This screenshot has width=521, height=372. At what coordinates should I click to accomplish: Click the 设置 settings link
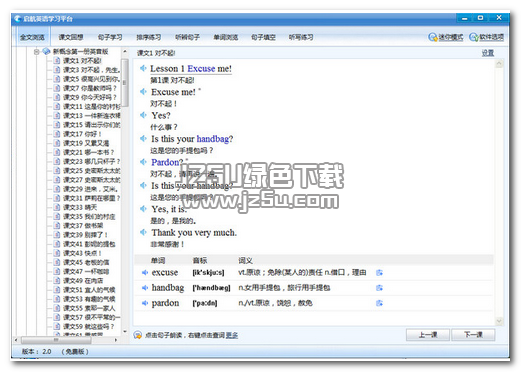pos(488,53)
